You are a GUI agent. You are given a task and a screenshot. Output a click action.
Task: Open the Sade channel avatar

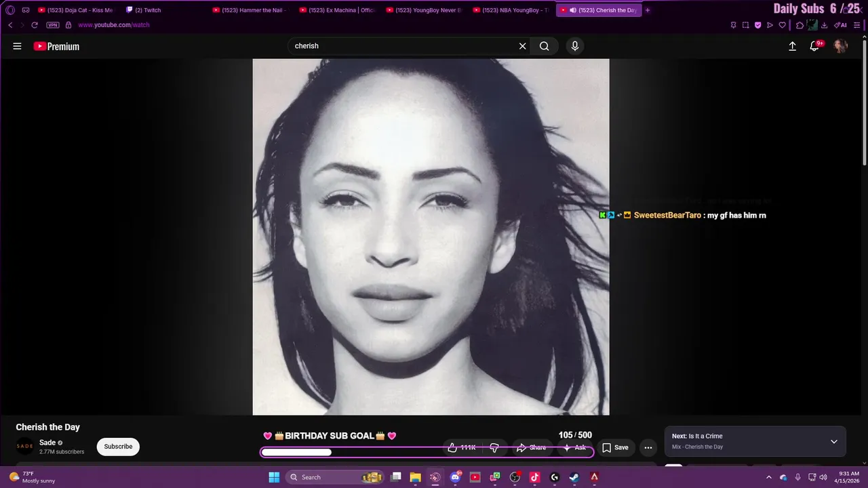24,446
